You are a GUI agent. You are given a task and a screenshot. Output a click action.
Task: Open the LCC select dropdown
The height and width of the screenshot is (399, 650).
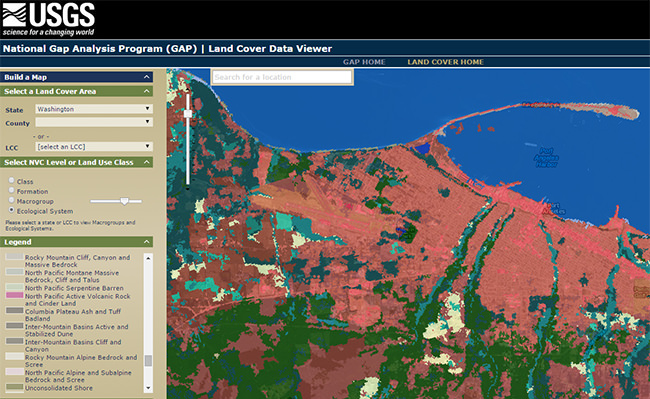click(x=94, y=147)
